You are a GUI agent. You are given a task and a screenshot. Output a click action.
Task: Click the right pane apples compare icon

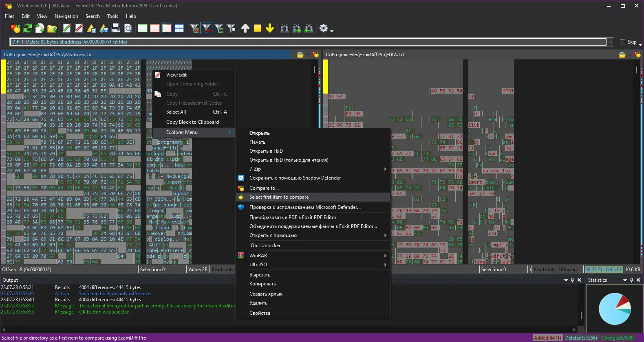tap(637, 55)
